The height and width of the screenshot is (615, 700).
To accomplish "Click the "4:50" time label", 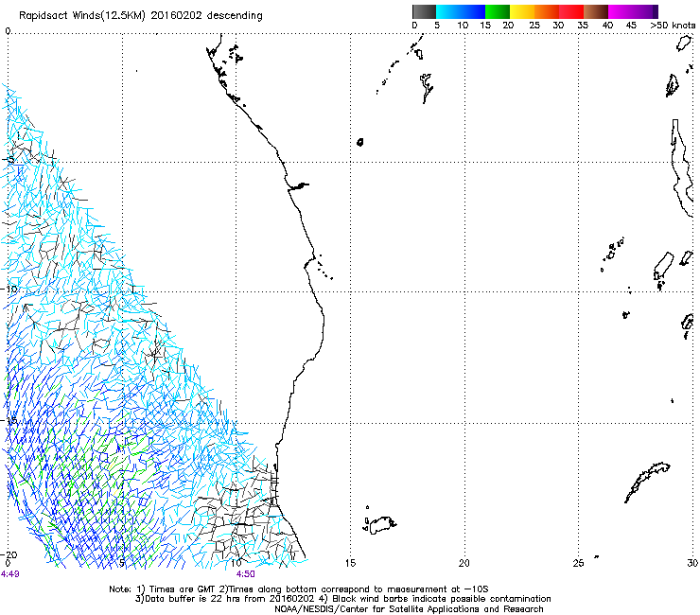I will click(x=246, y=574).
